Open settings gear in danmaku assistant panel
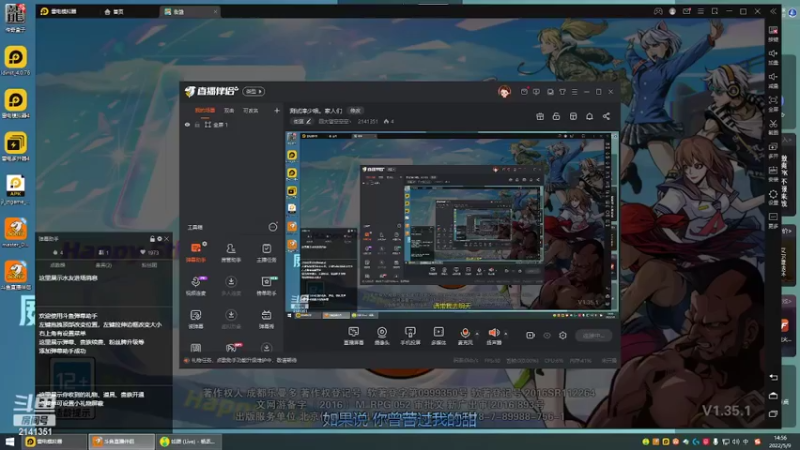The width and height of the screenshot is (800, 450). (159, 239)
